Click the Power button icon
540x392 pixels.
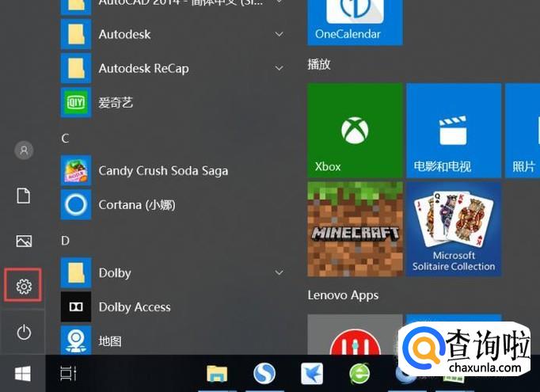(24, 333)
